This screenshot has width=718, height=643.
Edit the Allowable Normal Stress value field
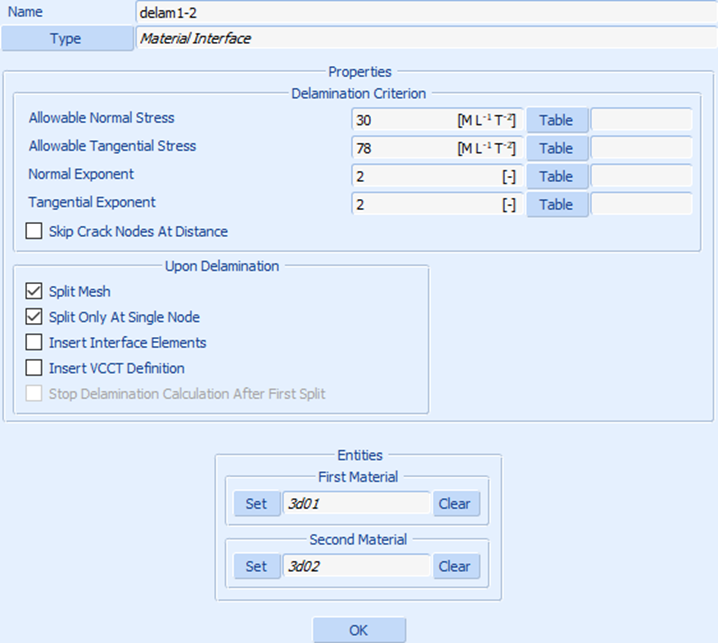click(x=400, y=120)
